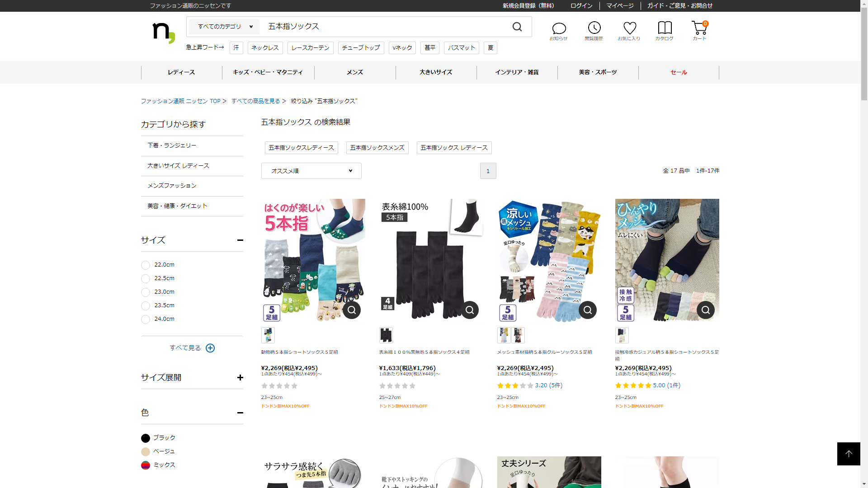Click the 五本指ソックスメンズ suggestion tag
Screen dimensions: 868x488
[377, 148]
